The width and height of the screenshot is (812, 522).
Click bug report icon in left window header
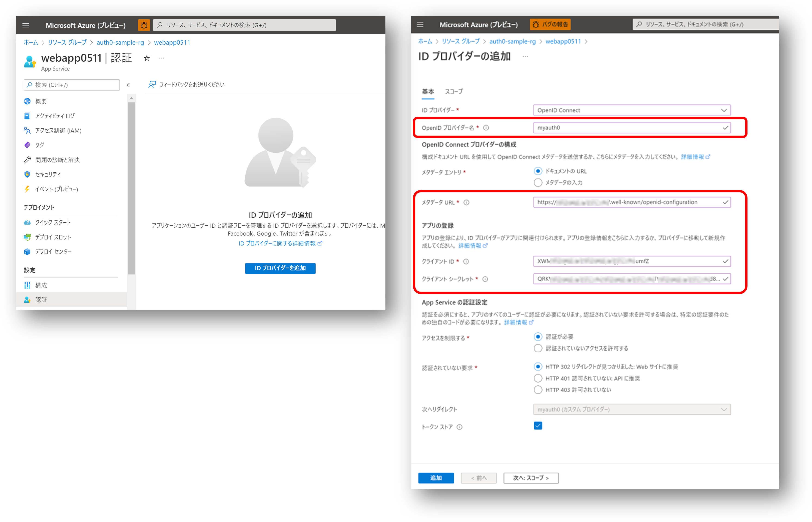(x=144, y=25)
